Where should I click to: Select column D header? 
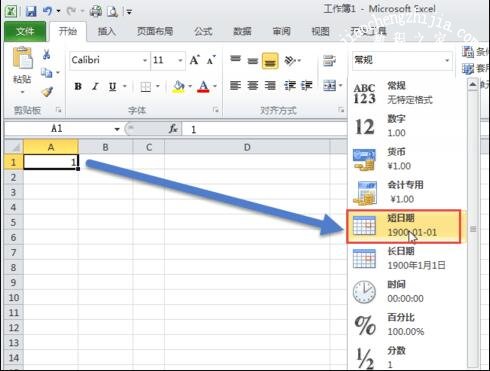click(x=247, y=147)
